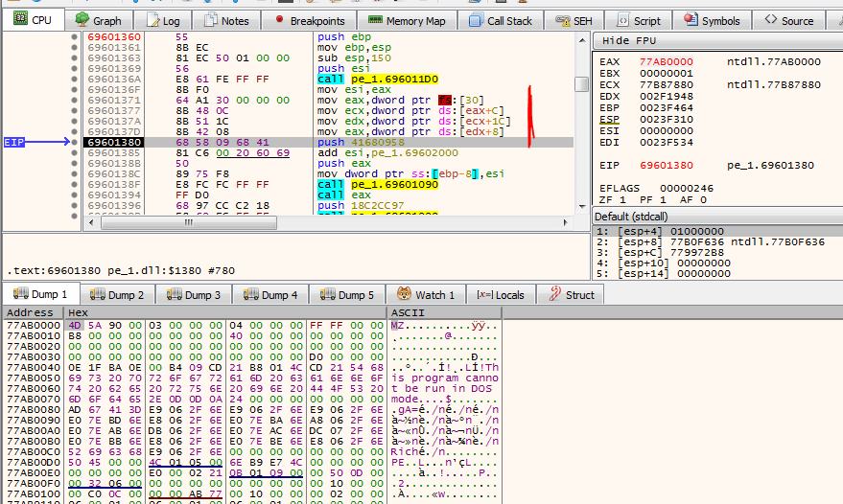Image resolution: width=843 pixels, height=504 pixels.
Task: Click the ZF flag value
Action: [x=622, y=200]
